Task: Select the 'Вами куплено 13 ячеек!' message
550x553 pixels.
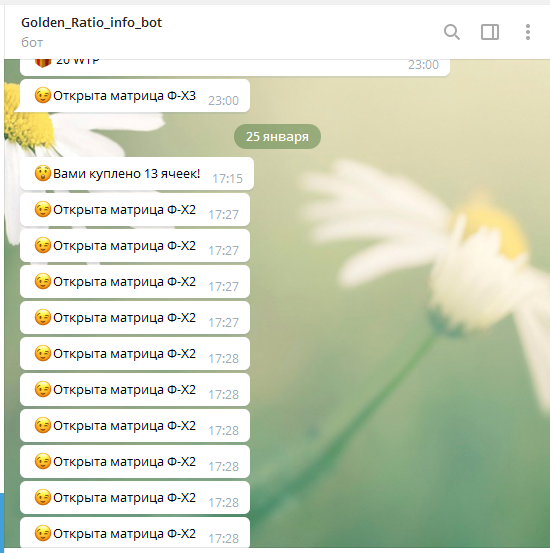Action: coord(137,174)
